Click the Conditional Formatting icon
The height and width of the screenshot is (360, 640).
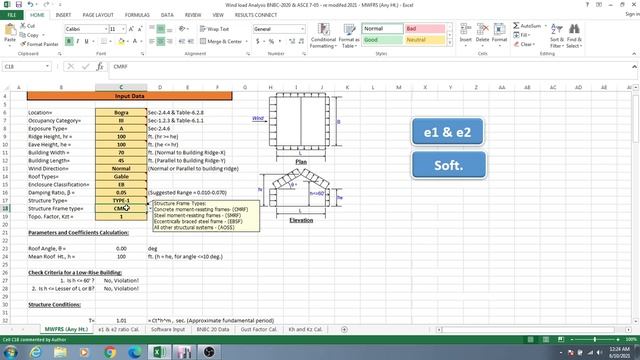(x=323, y=30)
